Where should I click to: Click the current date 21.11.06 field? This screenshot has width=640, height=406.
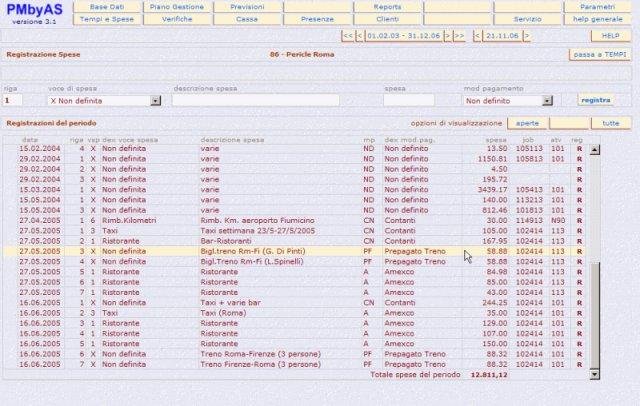[502, 36]
